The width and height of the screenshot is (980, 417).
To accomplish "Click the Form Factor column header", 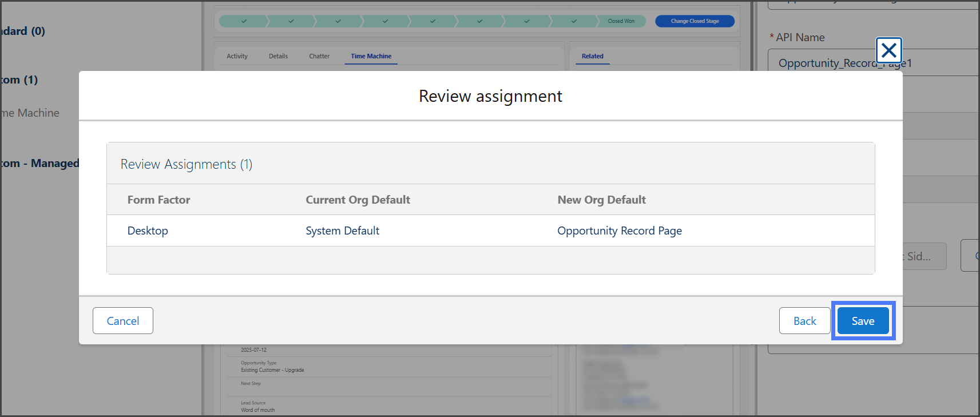I will click(x=158, y=200).
